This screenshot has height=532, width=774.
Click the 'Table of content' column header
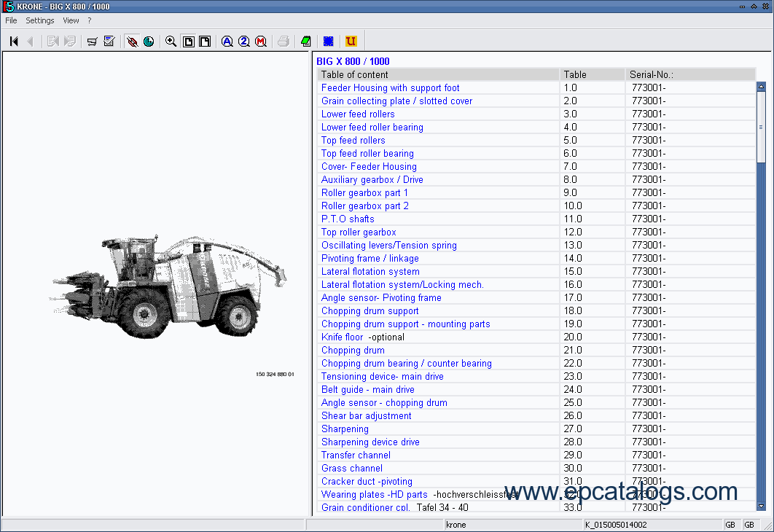438,74
